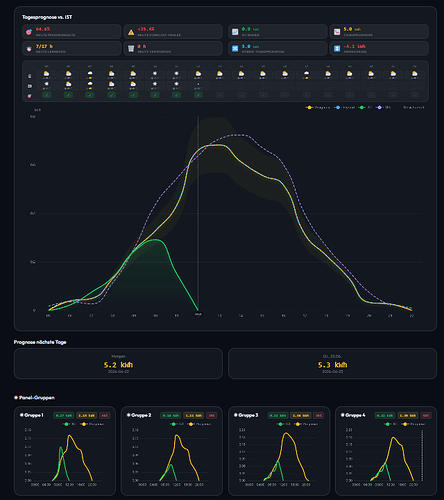Click the first row icon left of weather strip
The image size is (444, 500).
click(x=30, y=76)
